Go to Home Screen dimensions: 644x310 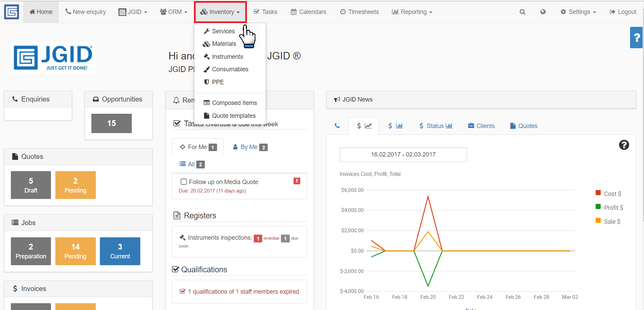pos(41,12)
